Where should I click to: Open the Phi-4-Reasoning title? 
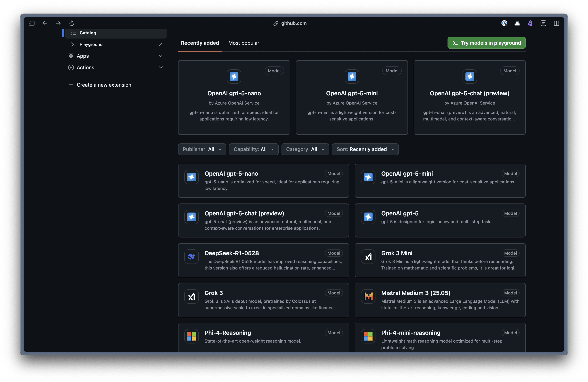coord(228,333)
